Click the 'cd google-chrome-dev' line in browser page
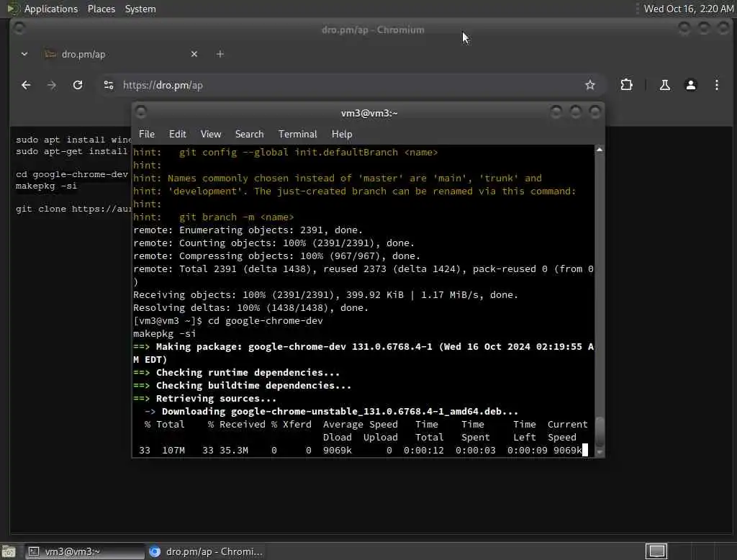This screenshot has height=560, width=737. coord(71,174)
